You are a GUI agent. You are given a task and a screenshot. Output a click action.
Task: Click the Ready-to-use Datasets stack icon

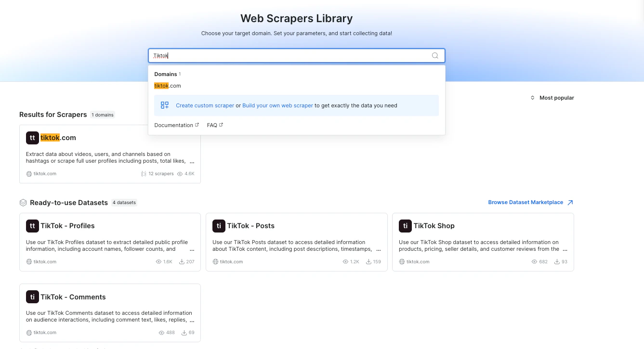click(x=23, y=203)
